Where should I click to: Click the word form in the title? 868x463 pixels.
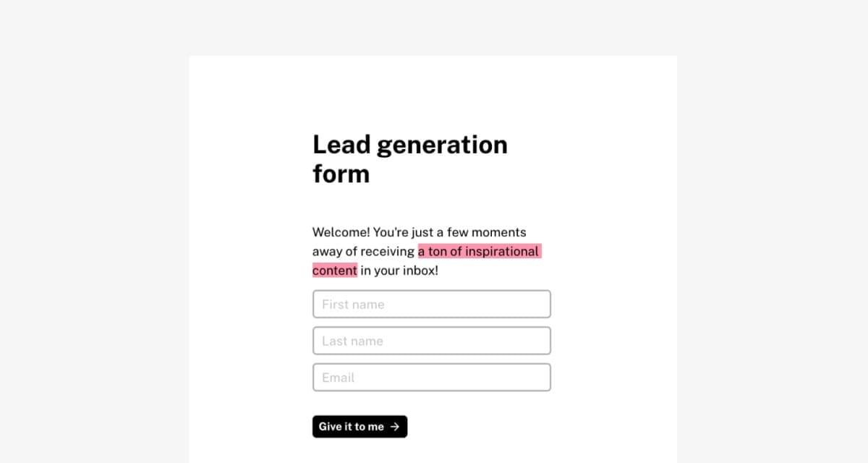pos(341,174)
